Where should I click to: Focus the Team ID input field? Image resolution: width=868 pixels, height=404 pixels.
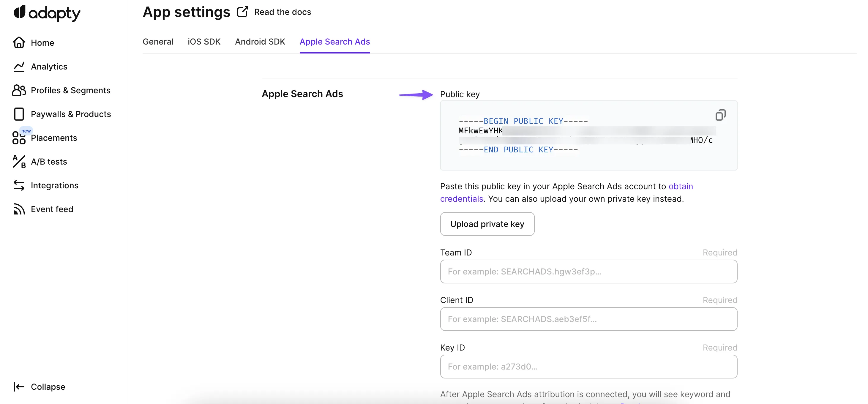coord(588,272)
